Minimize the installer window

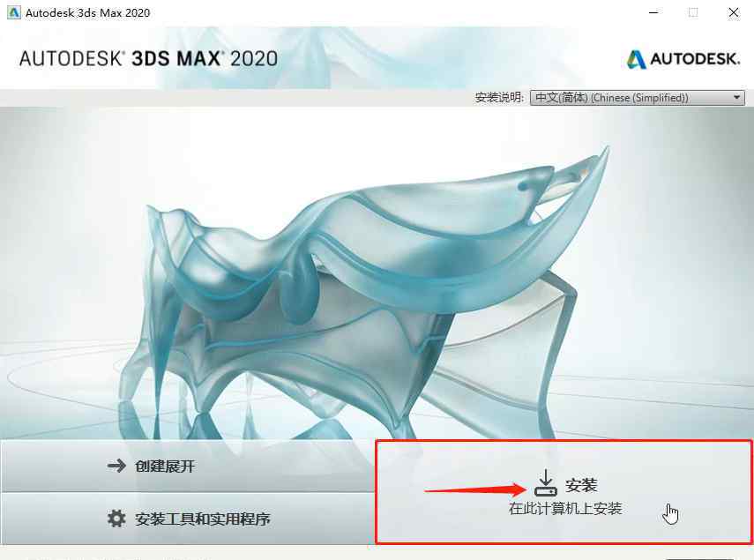[x=653, y=12]
